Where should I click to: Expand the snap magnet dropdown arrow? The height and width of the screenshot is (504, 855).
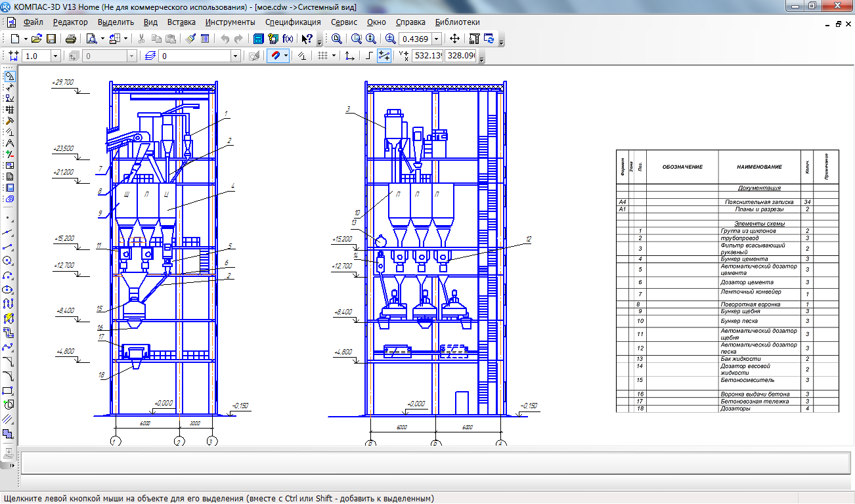coord(287,56)
